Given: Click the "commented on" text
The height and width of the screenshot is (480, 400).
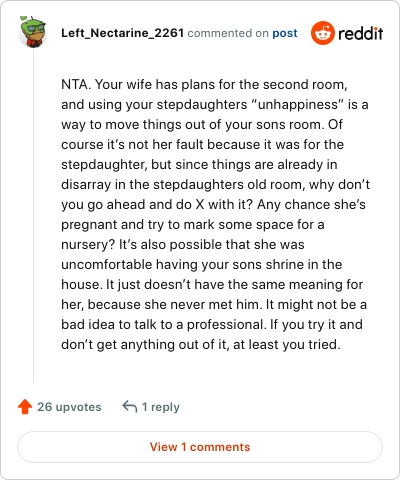Looking at the screenshot, I should [x=228, y=33].
